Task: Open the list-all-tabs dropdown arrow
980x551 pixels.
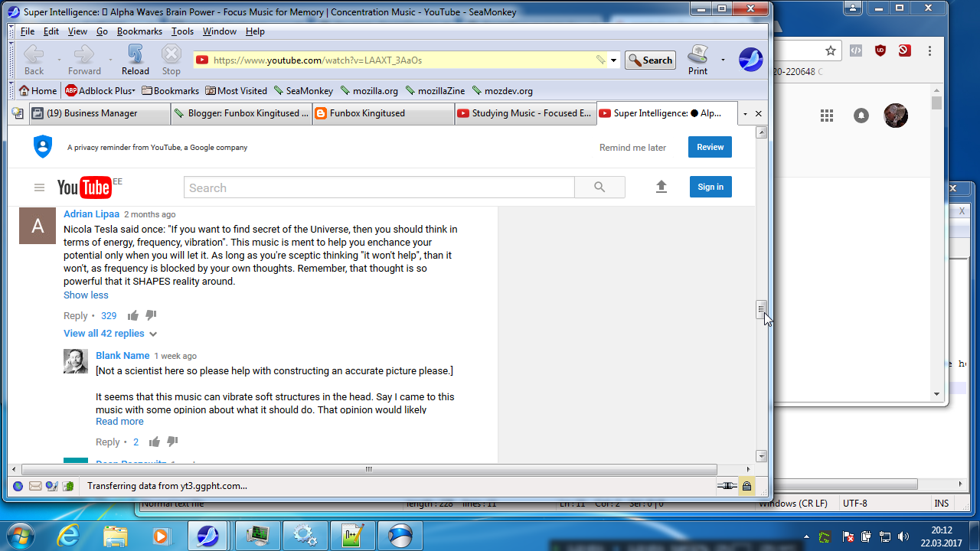Action: tap(745, 113)
